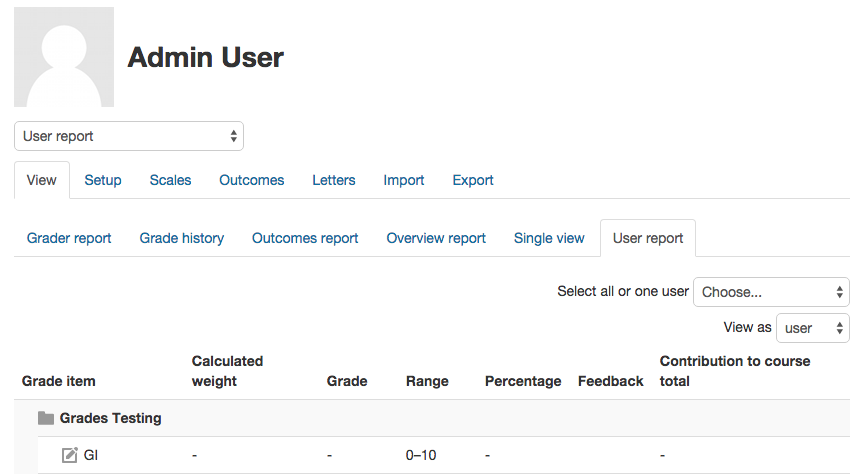Click the GI grade item edit icon
Screen dimensions: 865x474
pyautogui.click(x=70, y=455)
